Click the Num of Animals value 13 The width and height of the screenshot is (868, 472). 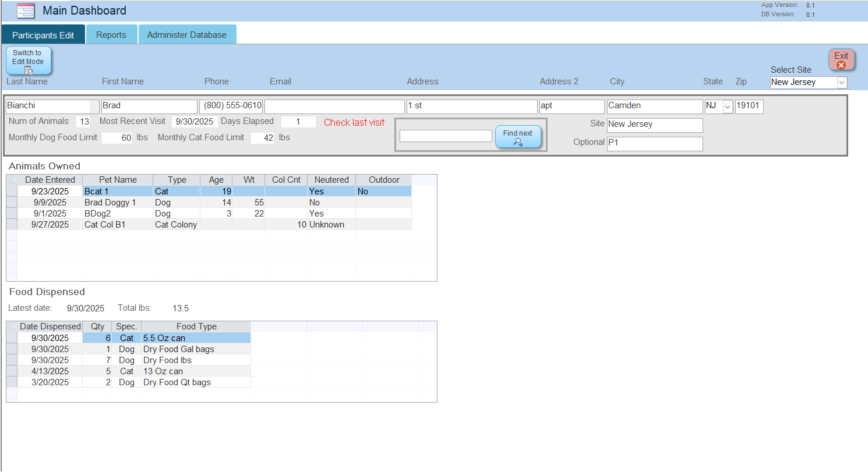pos(83,122)
